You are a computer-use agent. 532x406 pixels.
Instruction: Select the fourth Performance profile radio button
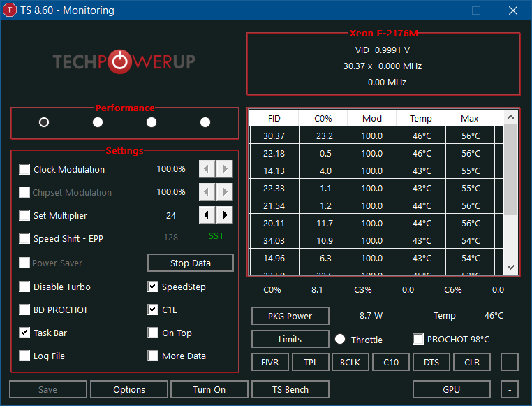[205, 122]
